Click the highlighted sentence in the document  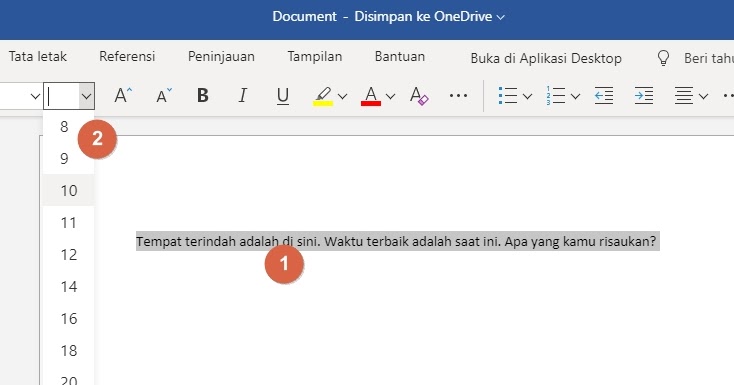397,241
